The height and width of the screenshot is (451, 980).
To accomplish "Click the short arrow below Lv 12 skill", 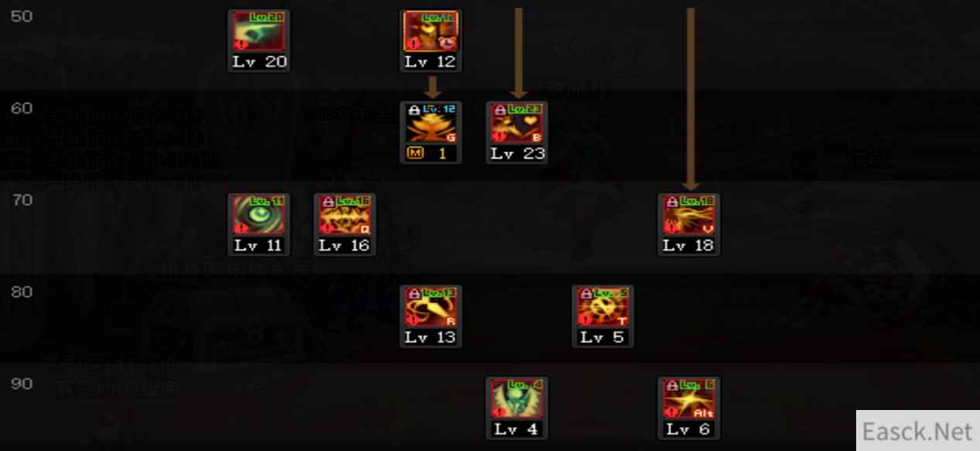I will pyautogui.click(x=432, y=87).
